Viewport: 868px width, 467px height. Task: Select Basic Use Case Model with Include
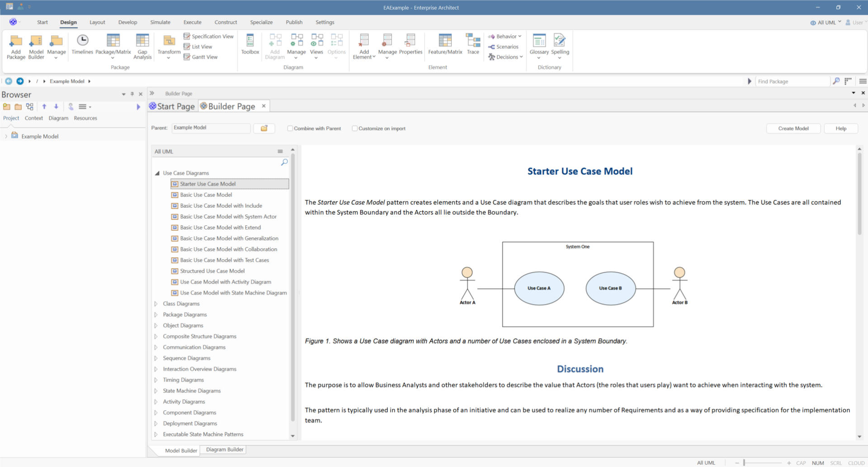pos(221,206)
